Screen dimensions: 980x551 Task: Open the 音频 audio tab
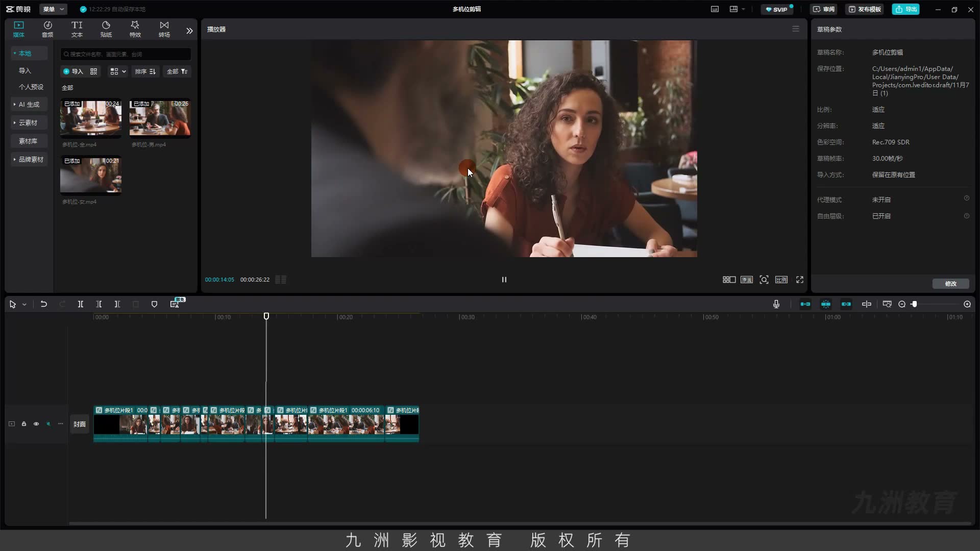click(47, 29)
